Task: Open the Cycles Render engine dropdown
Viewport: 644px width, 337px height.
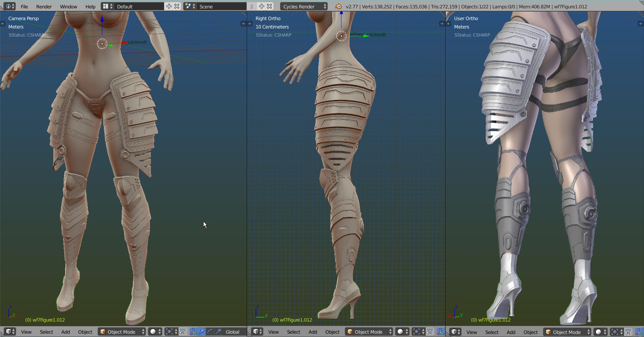Action: (304, 6)
